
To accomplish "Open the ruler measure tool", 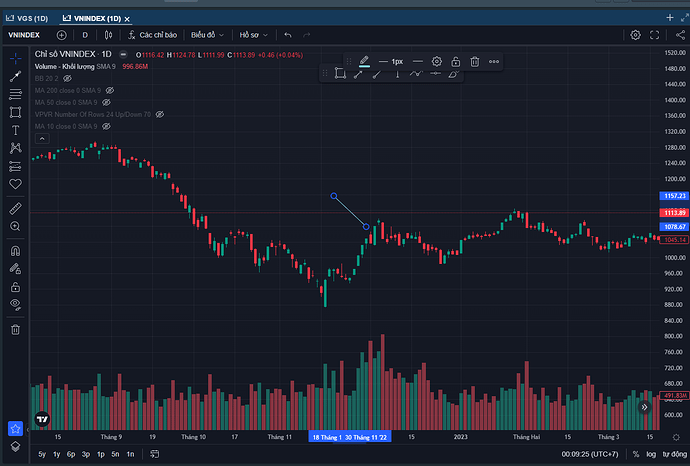I will (16, 208).
